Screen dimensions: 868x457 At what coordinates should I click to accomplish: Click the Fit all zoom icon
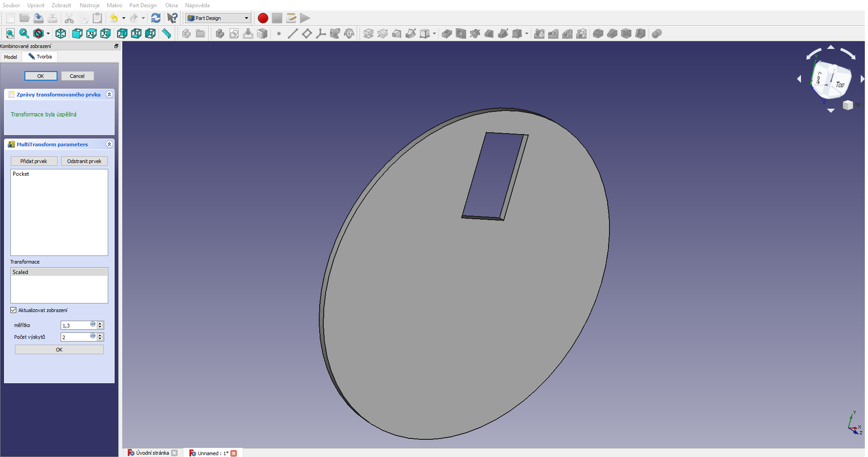10,34
